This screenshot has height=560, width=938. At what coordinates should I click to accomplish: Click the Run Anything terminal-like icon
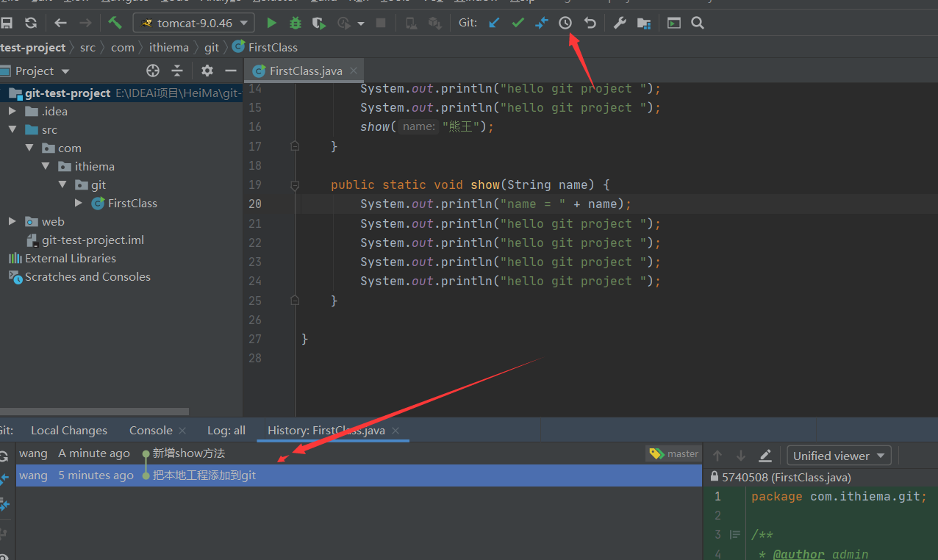[x=673, y=23]
